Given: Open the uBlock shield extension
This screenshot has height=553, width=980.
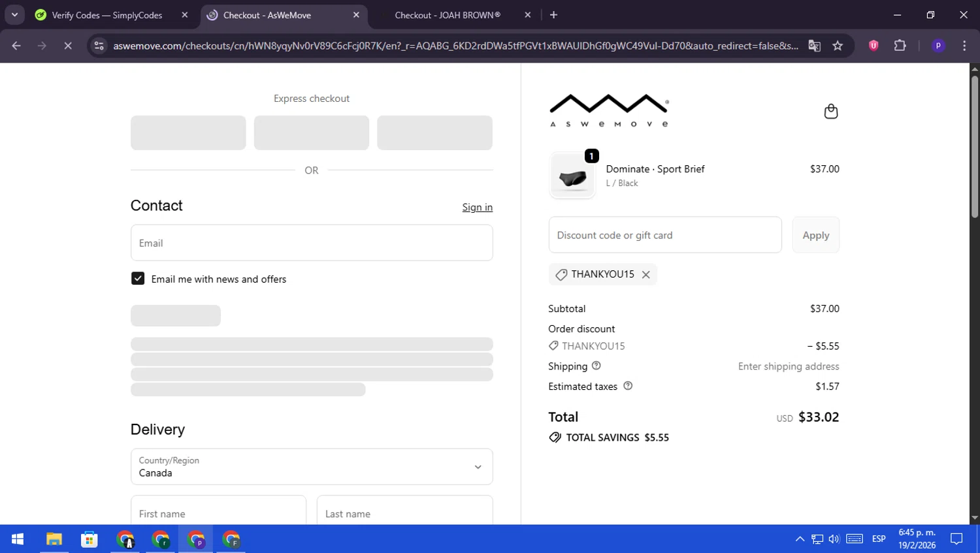Looking at the screenshot, I should pyautogui.click(x=874, y=45).
